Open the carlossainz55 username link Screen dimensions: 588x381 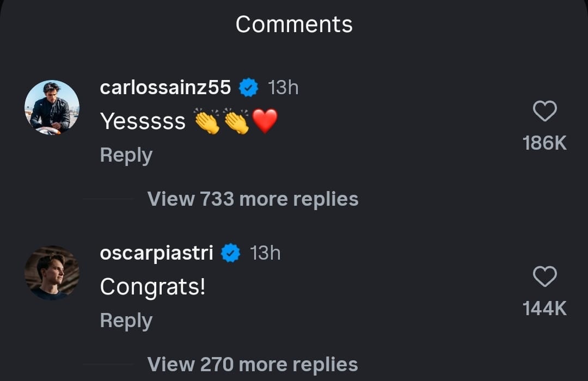click(166, 88)
